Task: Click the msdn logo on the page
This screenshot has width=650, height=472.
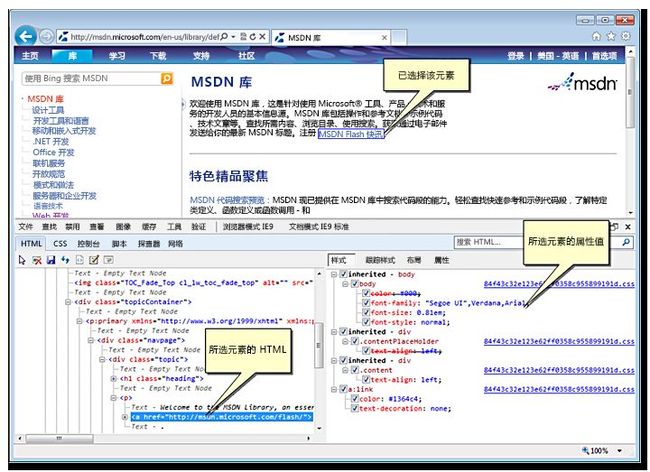Action: tap(582, 82)
